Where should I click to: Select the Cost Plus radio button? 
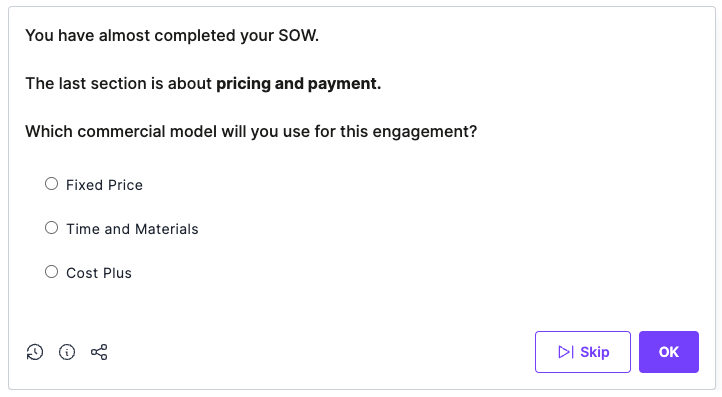coord(52,272)
